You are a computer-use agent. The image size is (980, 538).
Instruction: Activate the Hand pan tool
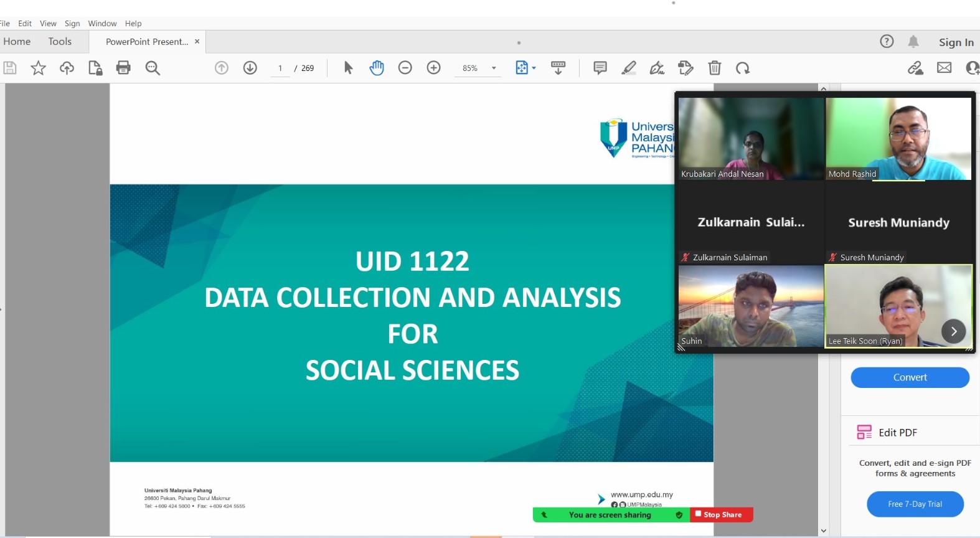pos(377,68)
